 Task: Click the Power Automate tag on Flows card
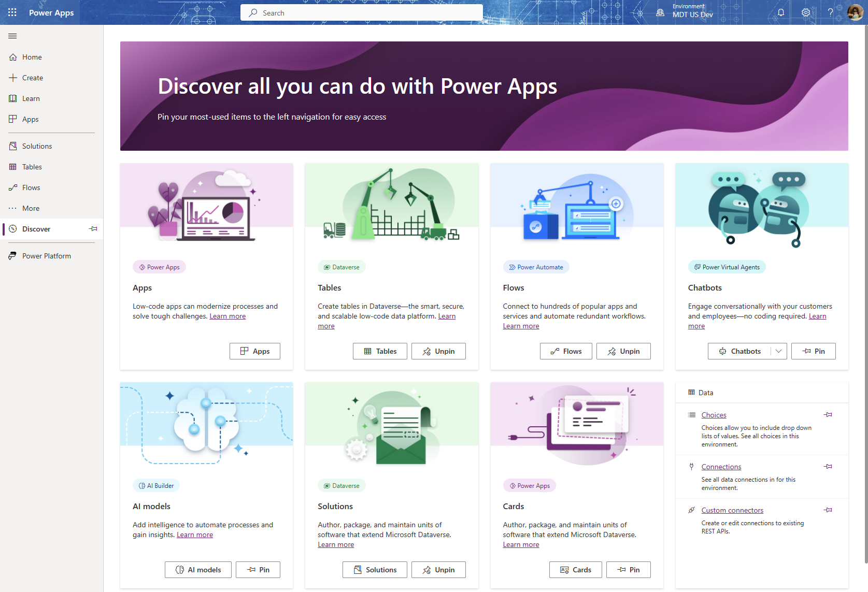(536, 267)
